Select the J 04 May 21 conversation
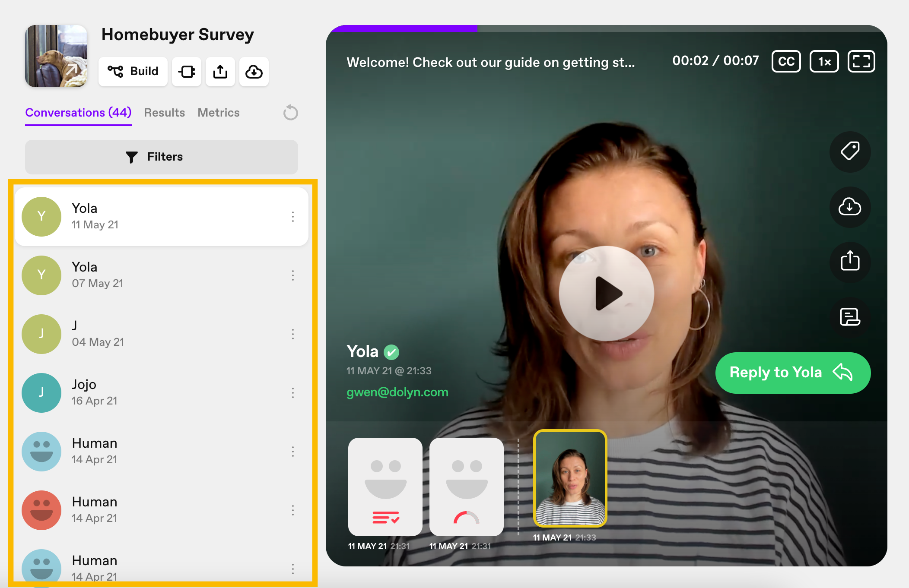Screen dimensions: 909x588 (162, 334)
